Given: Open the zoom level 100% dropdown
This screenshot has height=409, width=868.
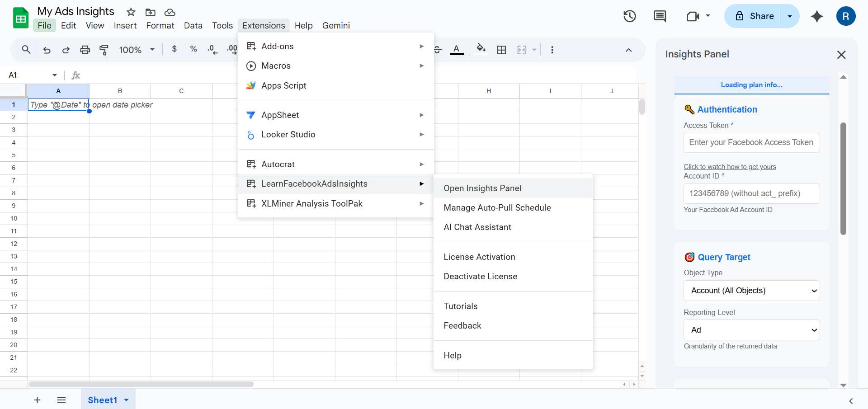Looking at the screenshot, I should [x=137, y=50].
